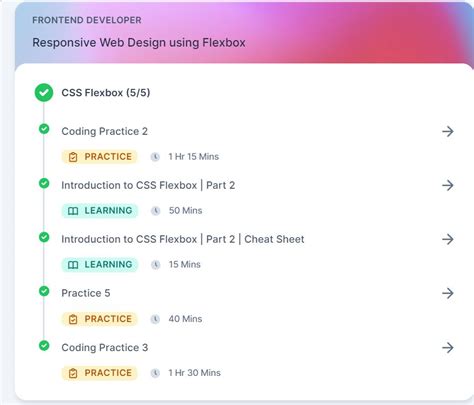The image size is (474, 405).
Task: Click the book icon in the 50 Mins LEARNING badge
Action: click(x=73, y=211)
